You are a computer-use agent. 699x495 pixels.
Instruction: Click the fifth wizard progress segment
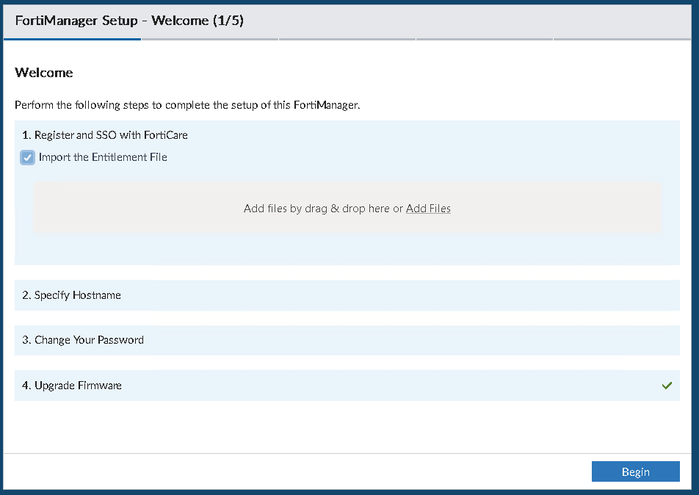coord(624,39)
